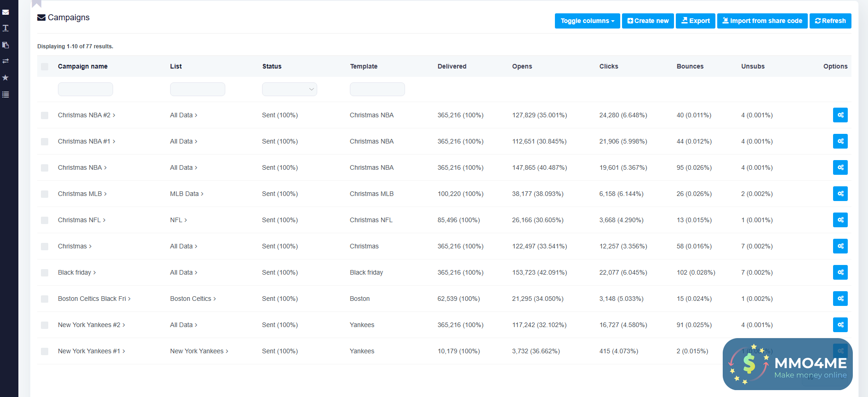Image resolution: width=868 pixels, height=397 pixels.
Task: Open options gear for Black friday campaign
Action: (x=840, y=272)
